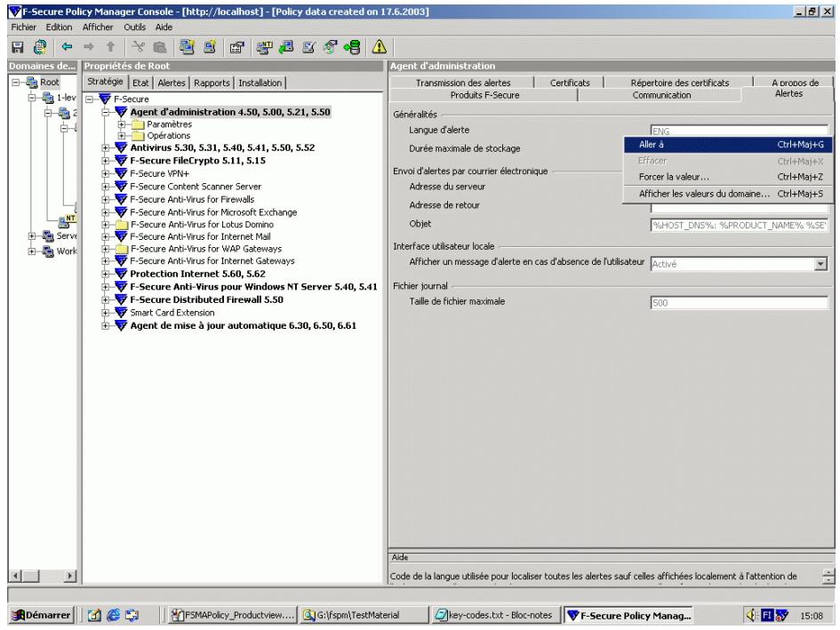840x630 pixels.
Task: Click the new host toolbar icon
Action: click(x=210, y=46)
